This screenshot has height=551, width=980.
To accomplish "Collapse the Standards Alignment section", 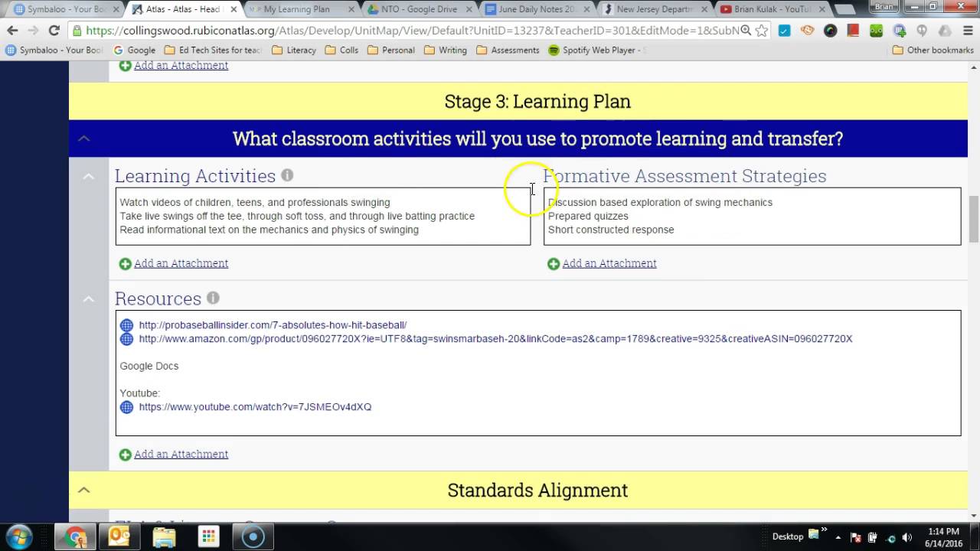I will (x=84, y=490).
